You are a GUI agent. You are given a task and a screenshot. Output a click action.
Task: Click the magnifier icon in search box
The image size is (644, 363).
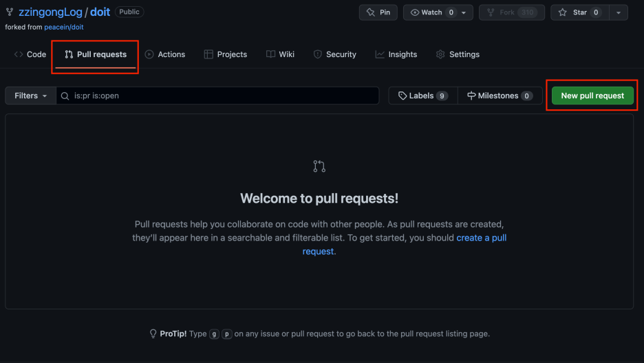point(65,96)
